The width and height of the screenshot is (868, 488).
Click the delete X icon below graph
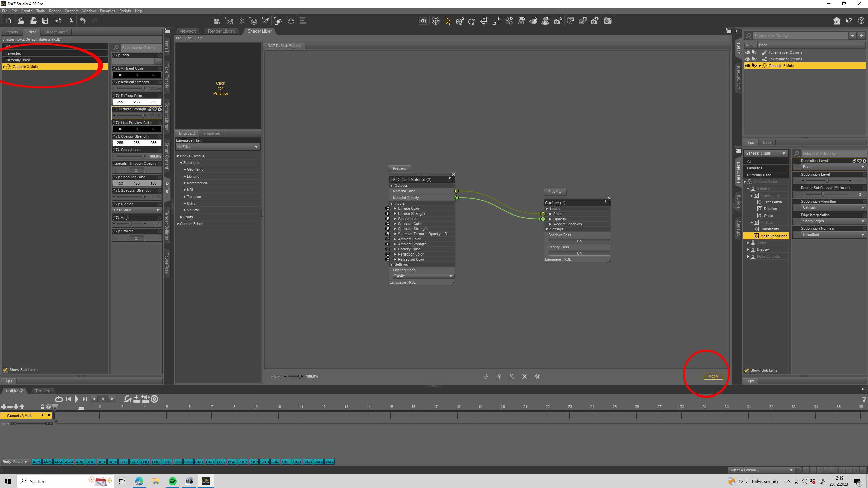point(525,377)
